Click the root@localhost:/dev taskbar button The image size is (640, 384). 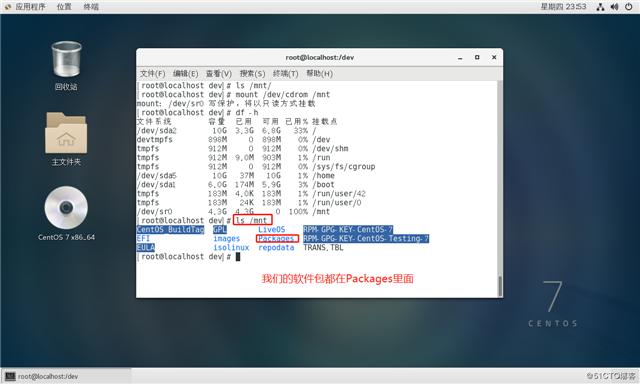tap(67, 376)
